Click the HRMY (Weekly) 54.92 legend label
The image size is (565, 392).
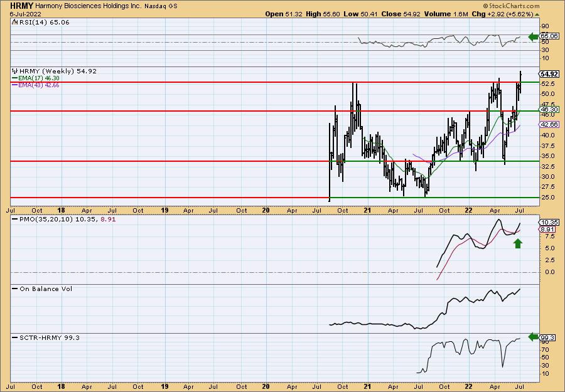tap(58, 72)
